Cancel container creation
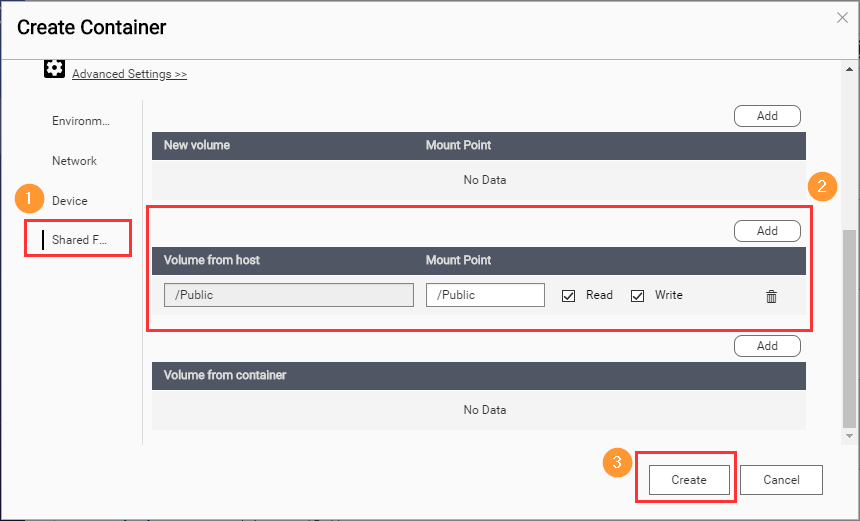The height and width of the screenshot is (521, 860). point(781,480)
